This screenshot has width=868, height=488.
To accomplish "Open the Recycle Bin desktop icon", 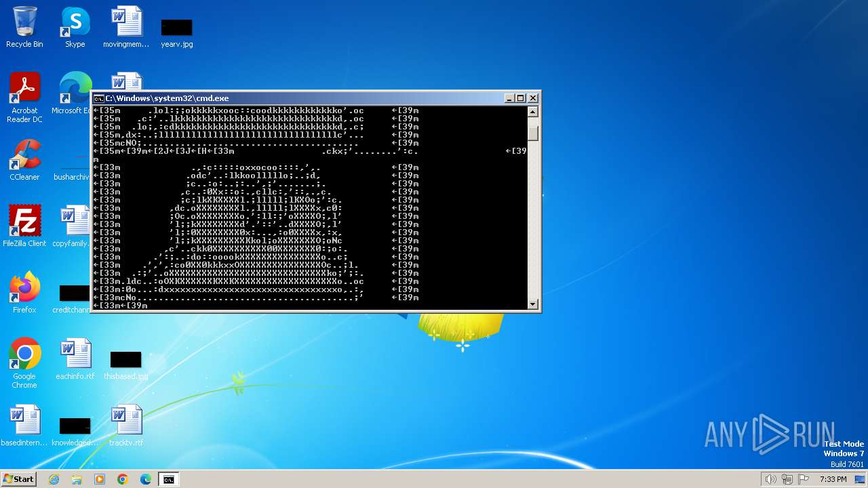I will tap(24, 27).
